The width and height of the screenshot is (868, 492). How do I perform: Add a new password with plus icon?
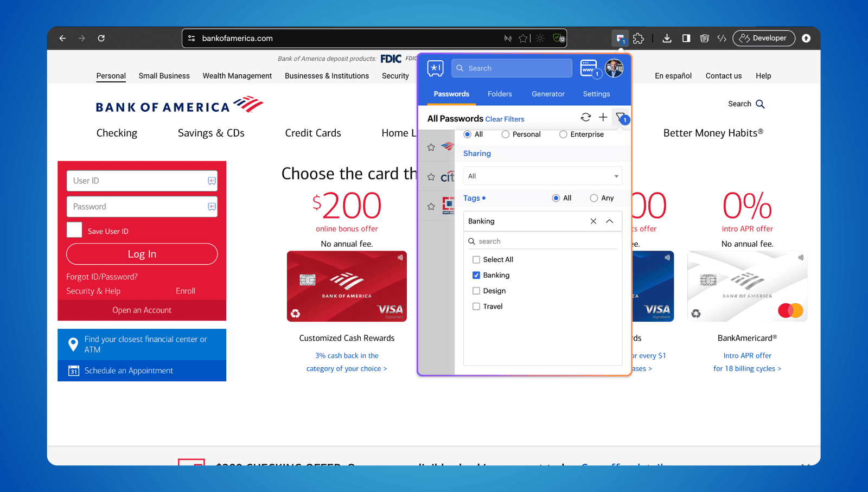pos(603,117)
